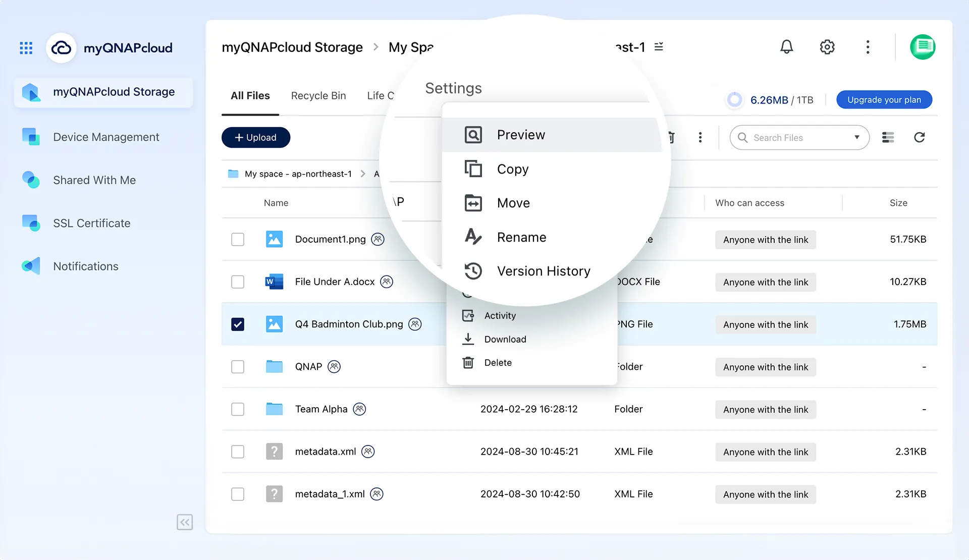Image resolution: width=969 pixels, height=560 pixels.
Task: Collapse the sidebar with double-chevron icon
Action: pyautogui.click(x=185, y=522)
